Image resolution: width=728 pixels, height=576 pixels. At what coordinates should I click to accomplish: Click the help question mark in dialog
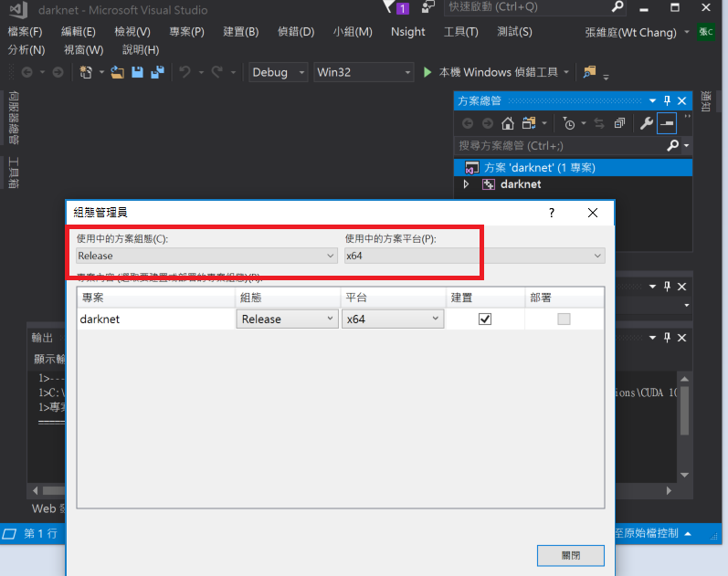(x=552, y=213)
